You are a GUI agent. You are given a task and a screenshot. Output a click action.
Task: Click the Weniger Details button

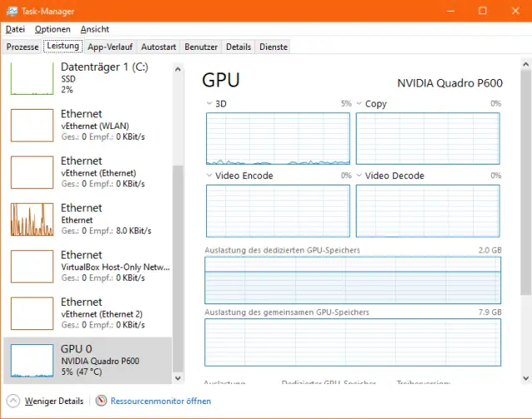[x=53, y=401]
